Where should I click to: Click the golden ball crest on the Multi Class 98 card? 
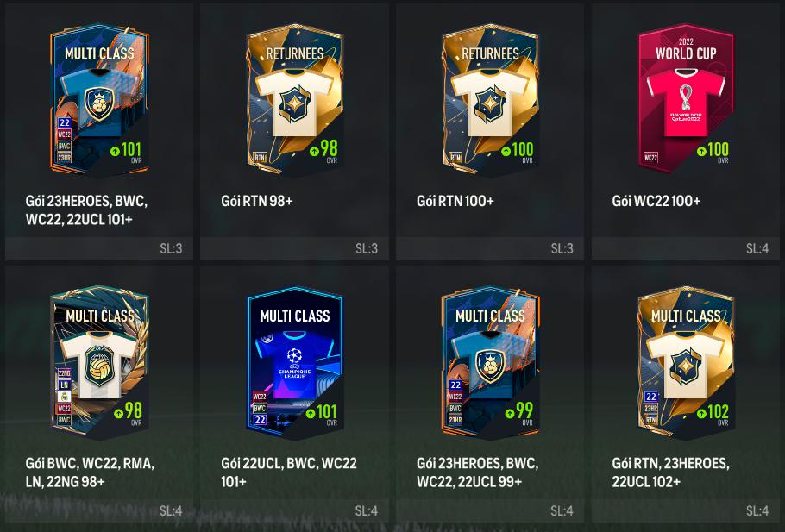(x=99, y=366)
